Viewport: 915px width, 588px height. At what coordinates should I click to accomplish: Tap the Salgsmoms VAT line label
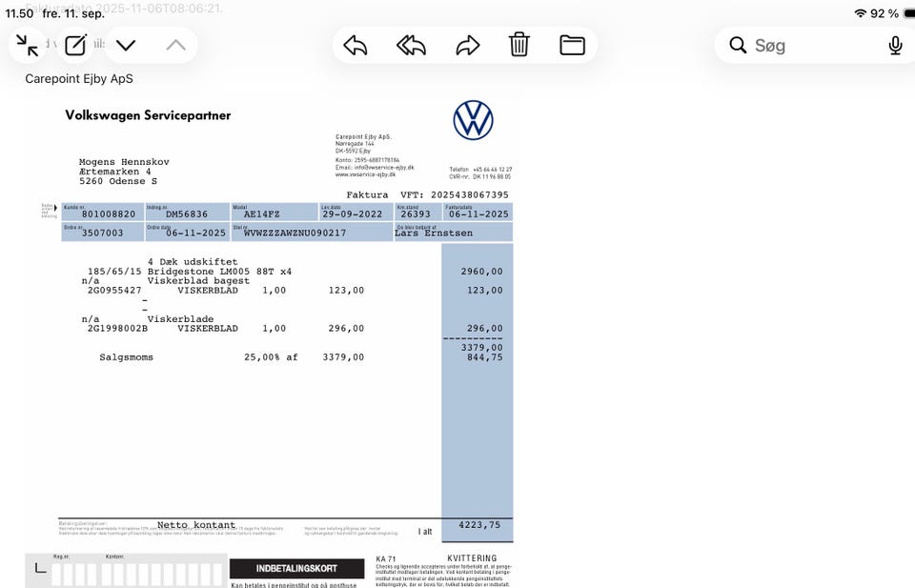coord(126,357)
